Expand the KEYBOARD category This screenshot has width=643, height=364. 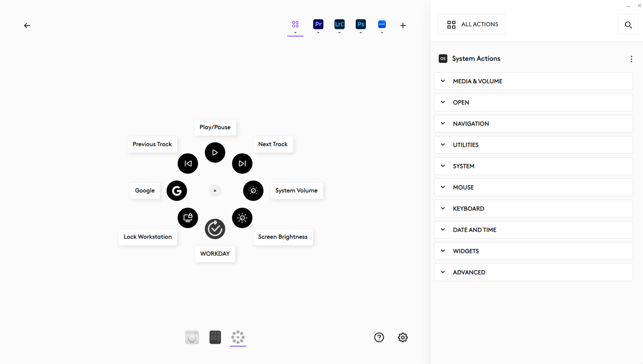point(533,209)
